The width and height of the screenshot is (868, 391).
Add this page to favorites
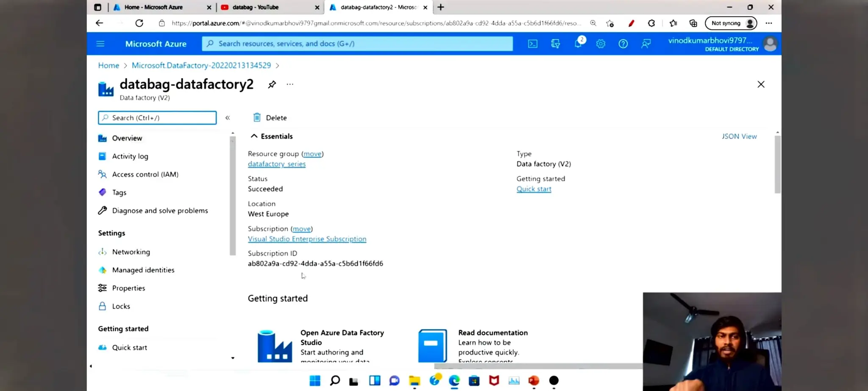coord(610,23)
